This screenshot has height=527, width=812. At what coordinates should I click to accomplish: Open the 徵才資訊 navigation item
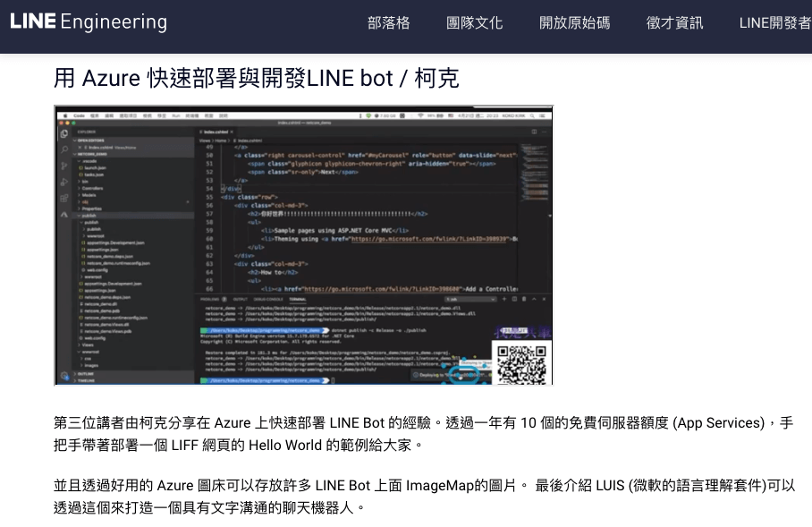[674, 22]
